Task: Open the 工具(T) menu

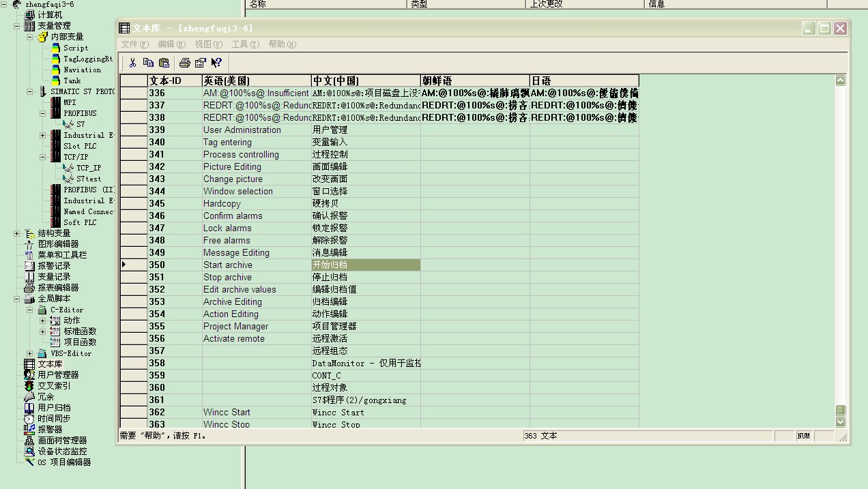Action: click(x=245, y=44)
